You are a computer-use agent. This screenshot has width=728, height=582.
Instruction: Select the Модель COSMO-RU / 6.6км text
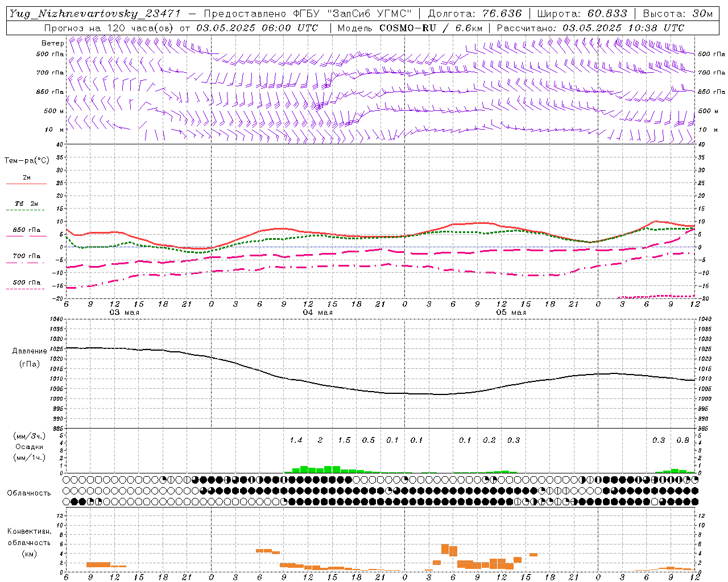coord(410,28)
